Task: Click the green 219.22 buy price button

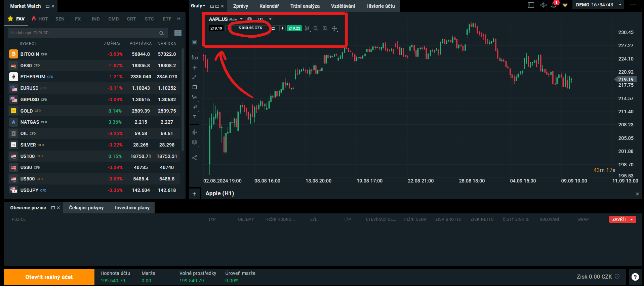Action: (294, 29)
